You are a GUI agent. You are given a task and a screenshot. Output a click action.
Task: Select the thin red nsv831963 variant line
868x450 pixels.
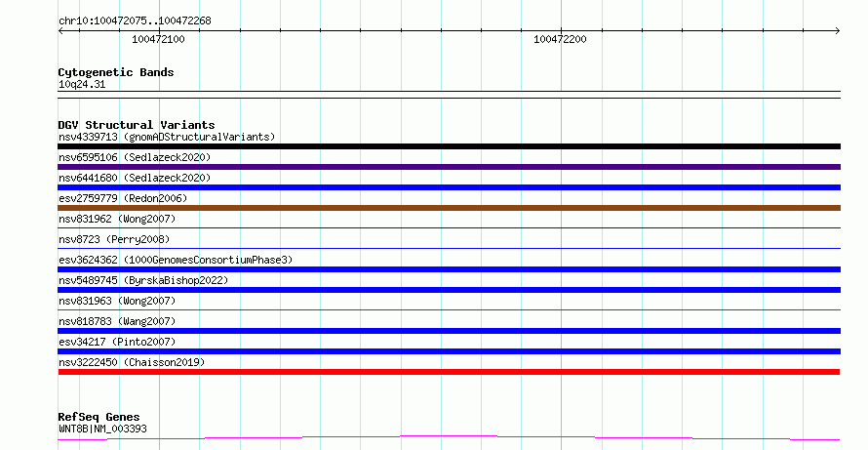pos(449,309)
